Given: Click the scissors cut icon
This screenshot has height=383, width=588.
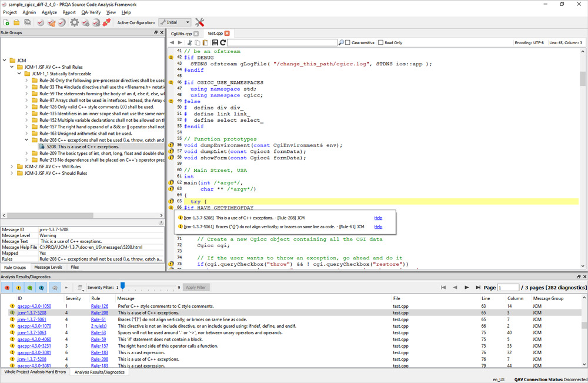Looking at the screenshot, I should [190, 43].
